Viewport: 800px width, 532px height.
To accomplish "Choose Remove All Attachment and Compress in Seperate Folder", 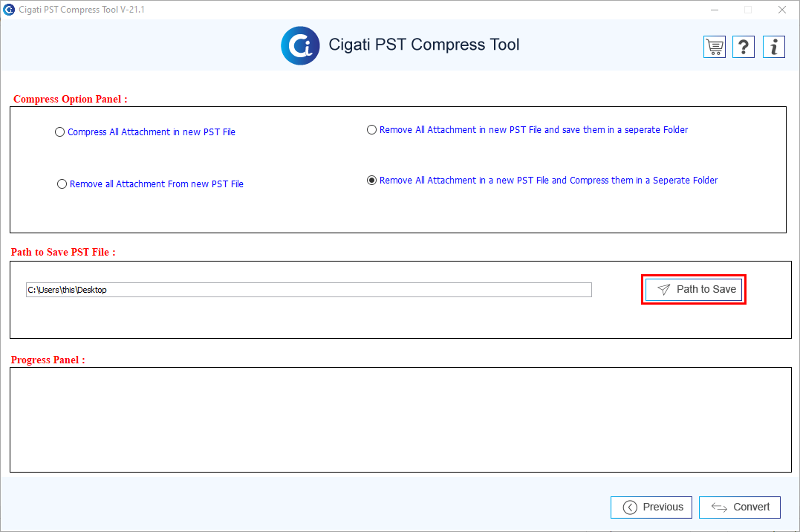I will 542,181.
